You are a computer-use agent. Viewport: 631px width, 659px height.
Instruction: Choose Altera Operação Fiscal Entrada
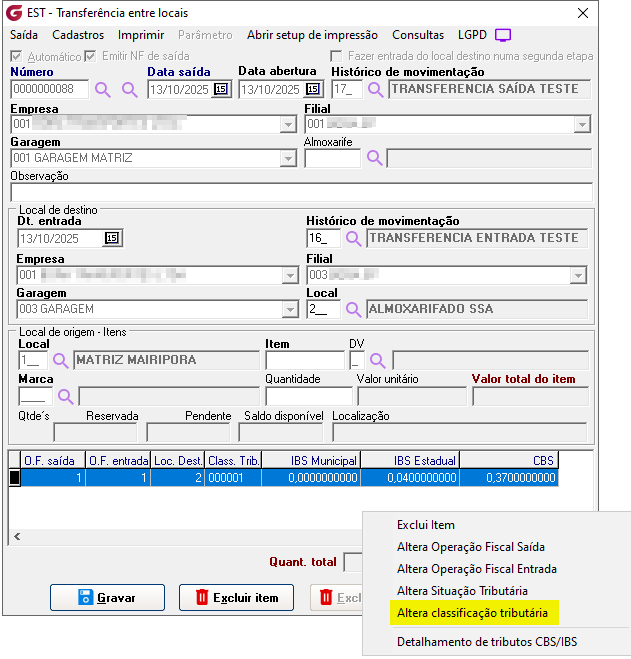(476, 569)
